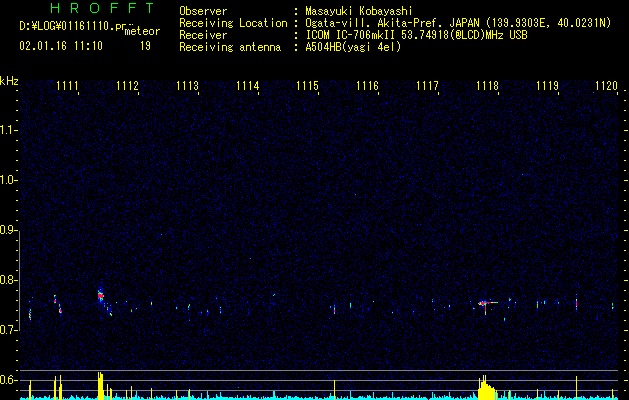Click the 1115 time axis marker

coord(307,86)
